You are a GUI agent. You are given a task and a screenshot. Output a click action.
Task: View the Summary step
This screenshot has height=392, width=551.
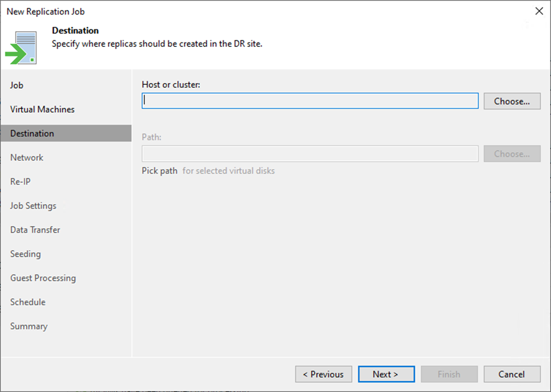pyautogui.click(x=29, y=326)
